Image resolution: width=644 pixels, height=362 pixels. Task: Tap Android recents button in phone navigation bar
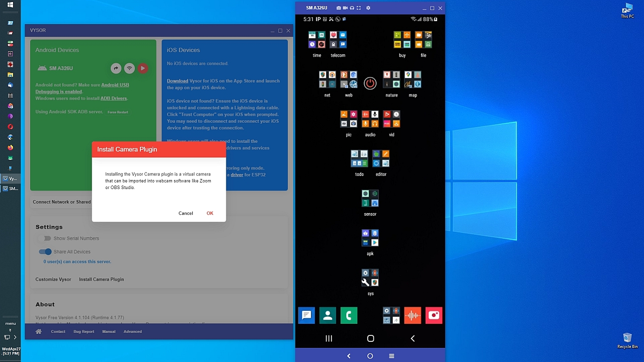(329, 339)
